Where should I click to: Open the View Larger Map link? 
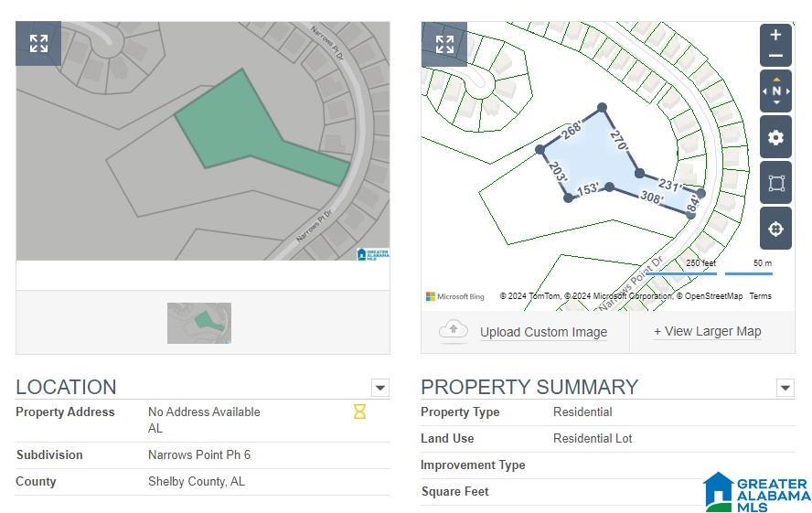pyautogui.click(x=708, y=331)
